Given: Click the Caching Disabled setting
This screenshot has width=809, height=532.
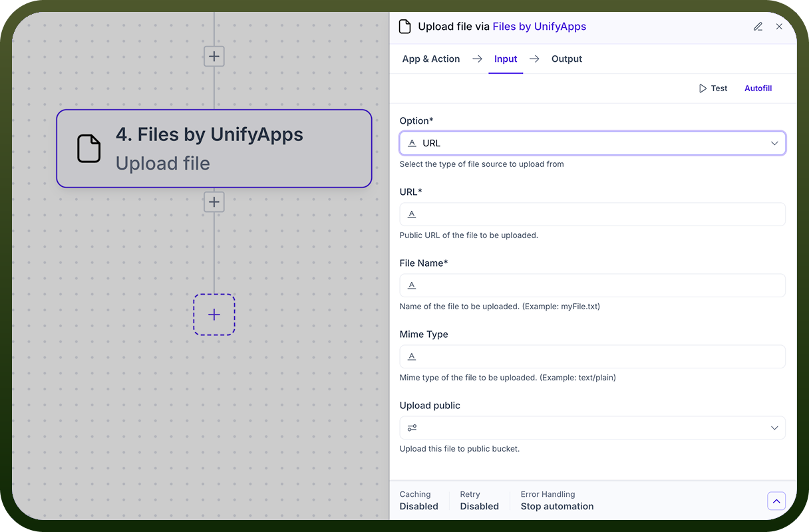Looking at the screenshot, I should pyautogui.click(x=419, y=500).
